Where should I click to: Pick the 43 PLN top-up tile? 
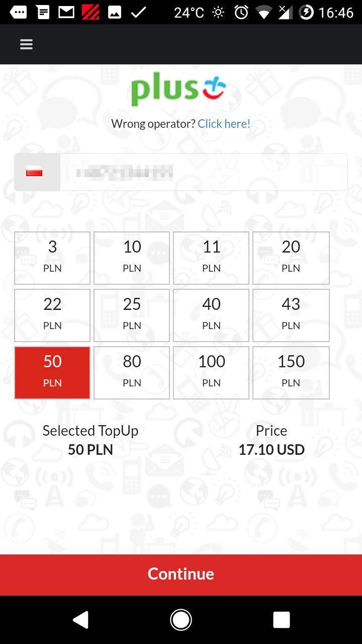tap(291, 315)
